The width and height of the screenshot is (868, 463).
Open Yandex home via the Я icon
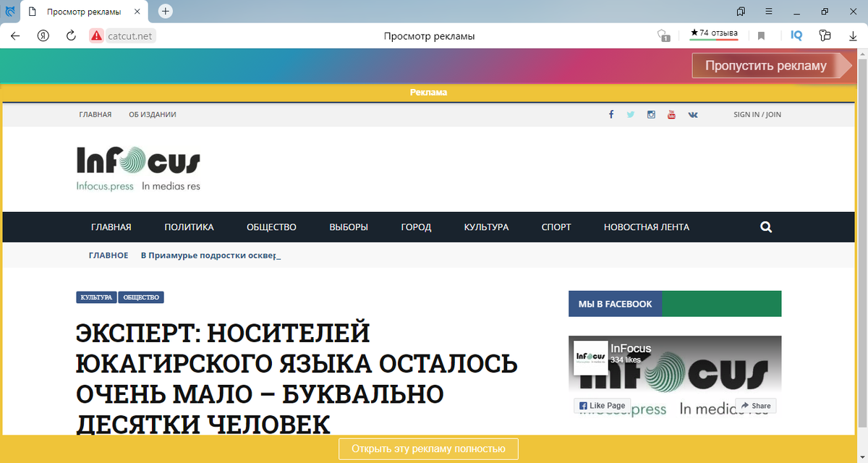tap(43, 35)
